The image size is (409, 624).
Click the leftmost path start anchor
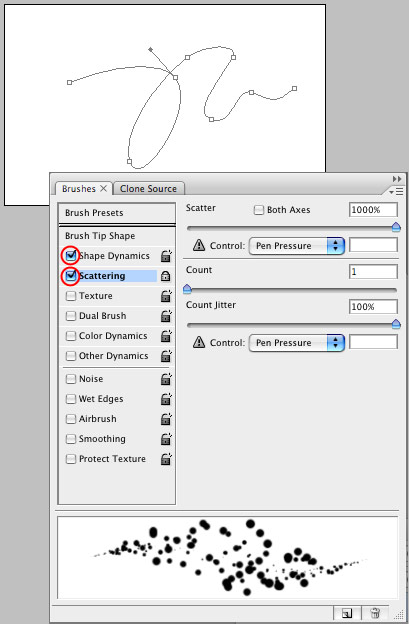pos(70,82)
